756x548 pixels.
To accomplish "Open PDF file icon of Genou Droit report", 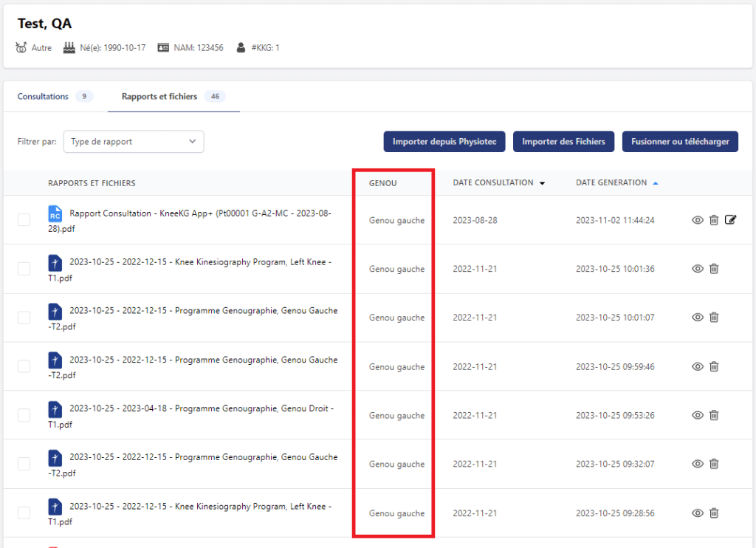I will [55, 409].
